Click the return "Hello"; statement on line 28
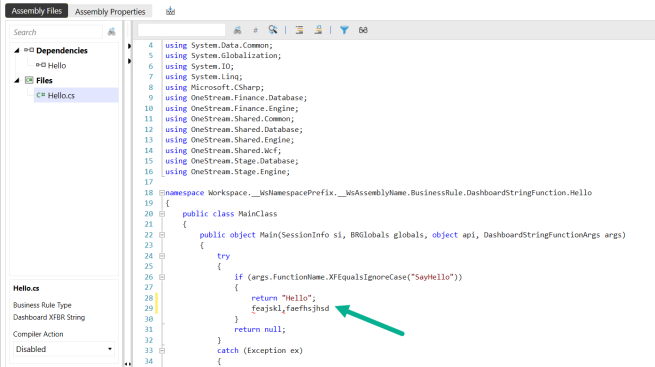Screen dimensions: 655x367 click(284, 298)
